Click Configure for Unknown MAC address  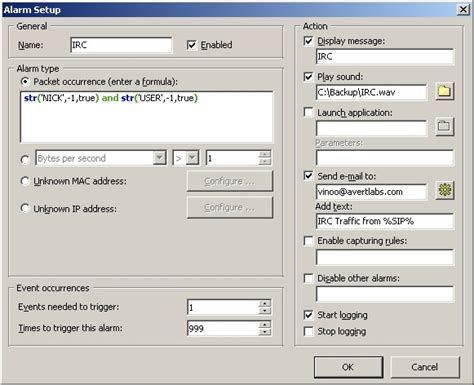pos(230,181)
